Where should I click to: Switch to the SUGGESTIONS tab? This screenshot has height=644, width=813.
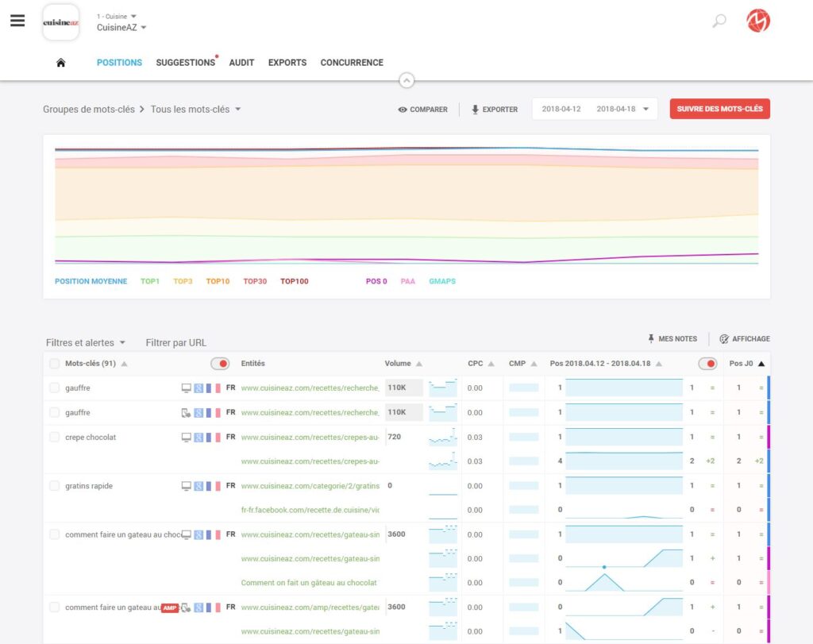tap(184, 62)
